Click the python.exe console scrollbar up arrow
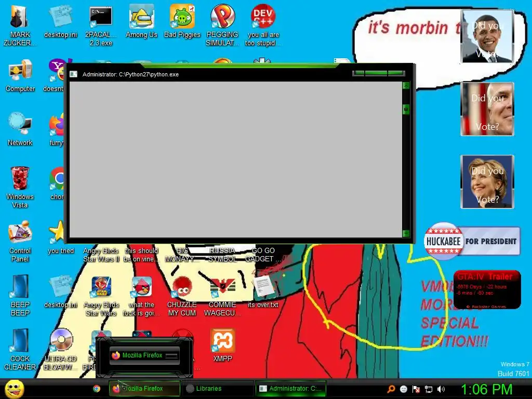 (x=406, y=86)
